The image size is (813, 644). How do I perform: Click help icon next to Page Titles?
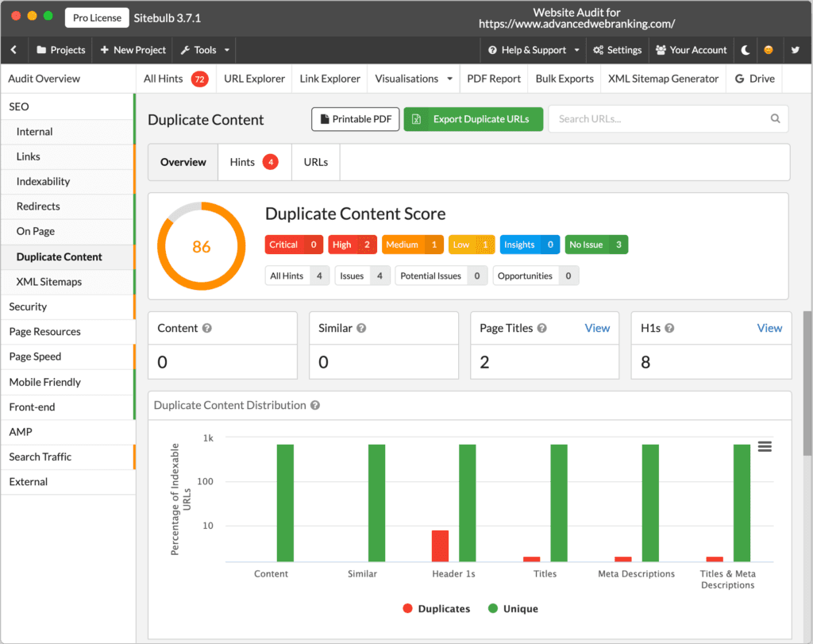click(x=541, y=328)
